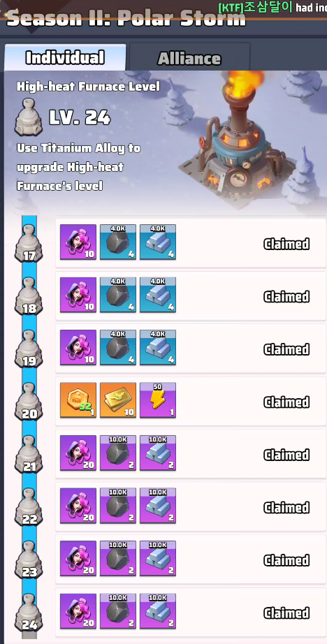The width and height of the screenshot is (327, 644).
Task: Click the level 21 furnace milestone marker
Action: click(x=29, y=454)
